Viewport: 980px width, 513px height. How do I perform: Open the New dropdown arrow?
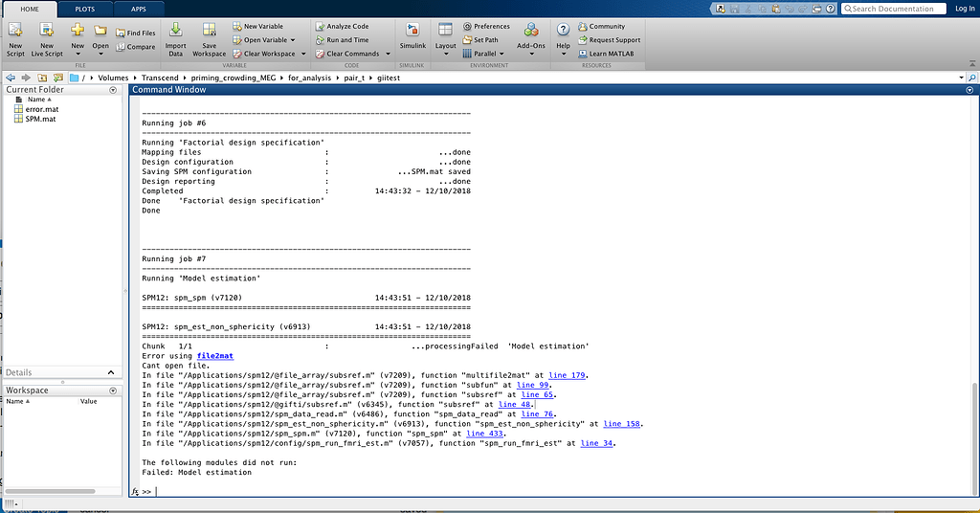pyautogui.click(x=78, y=54)
